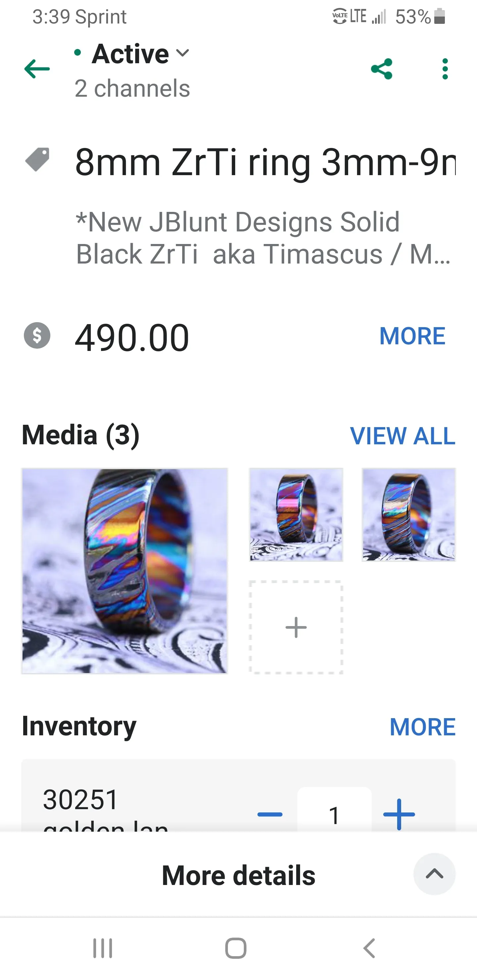Expand More details with chevron
The width and height of the screenshot is (477, 980).
[434, 874]
